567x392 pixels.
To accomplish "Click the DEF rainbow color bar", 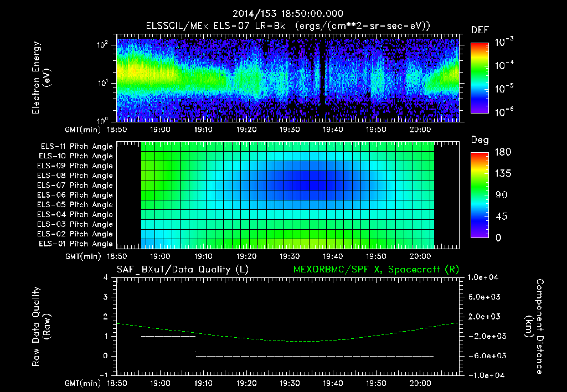I will coord(480,78).
